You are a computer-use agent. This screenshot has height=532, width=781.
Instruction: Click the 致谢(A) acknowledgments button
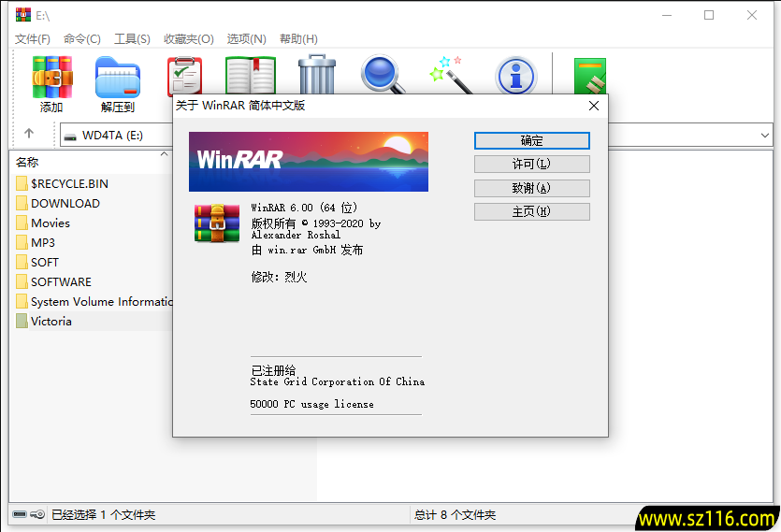pos(532,188)
